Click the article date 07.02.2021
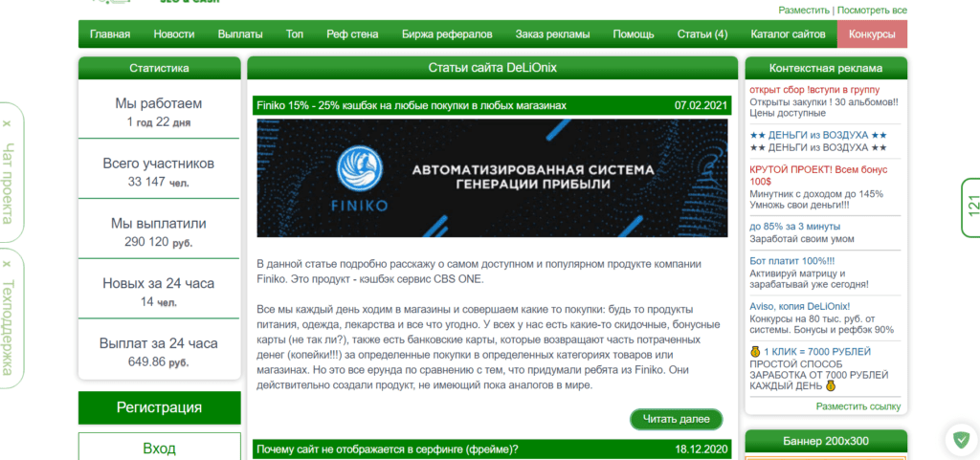 701,105
